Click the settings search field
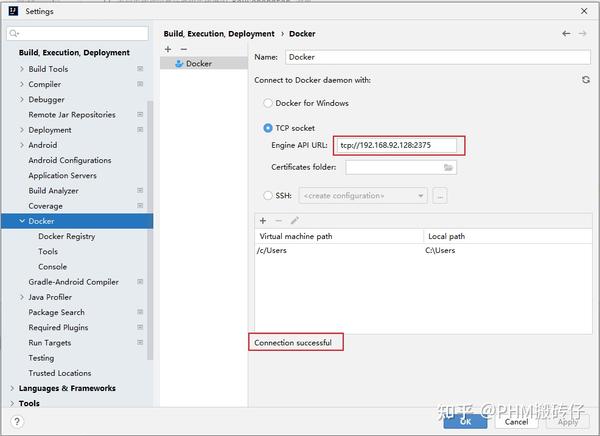 tap(77, 34)
